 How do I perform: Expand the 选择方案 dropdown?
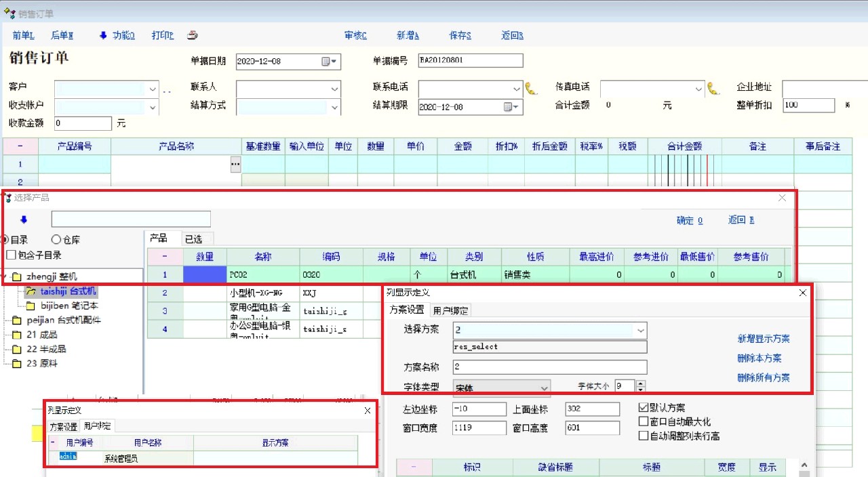(640, 330)
